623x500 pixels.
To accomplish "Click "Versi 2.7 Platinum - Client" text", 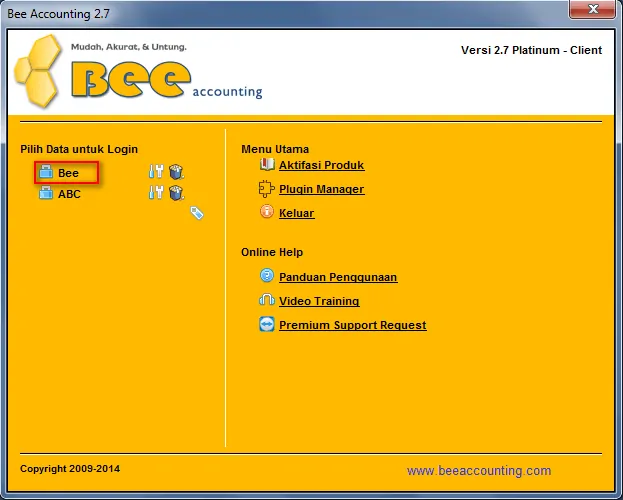I will point(532,50).
